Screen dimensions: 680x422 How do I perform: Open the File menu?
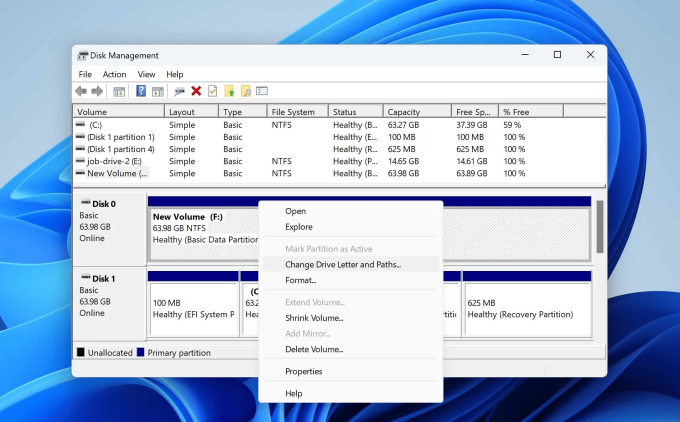[85, 74]
